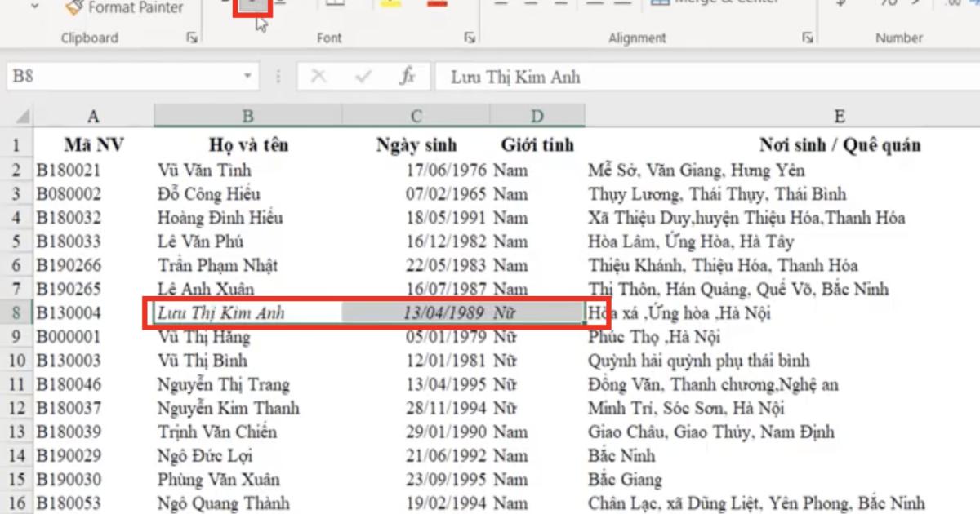
Task: Click the name cell 'Vũ Văn Tình'
Action: tap(247, 171)
